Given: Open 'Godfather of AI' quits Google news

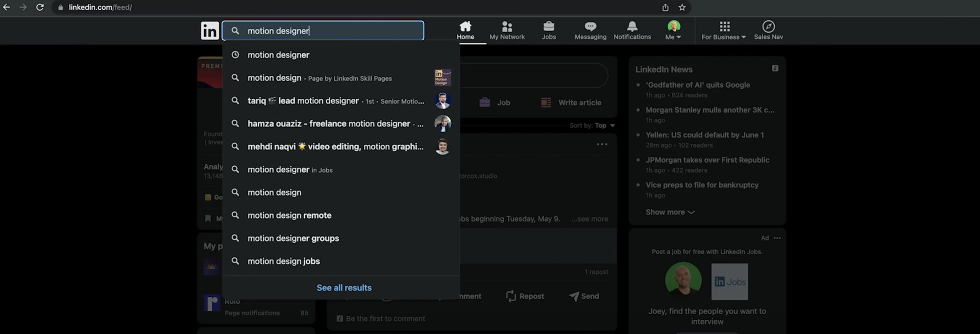Looking at the screenshot, I should [x=698, y=85].
